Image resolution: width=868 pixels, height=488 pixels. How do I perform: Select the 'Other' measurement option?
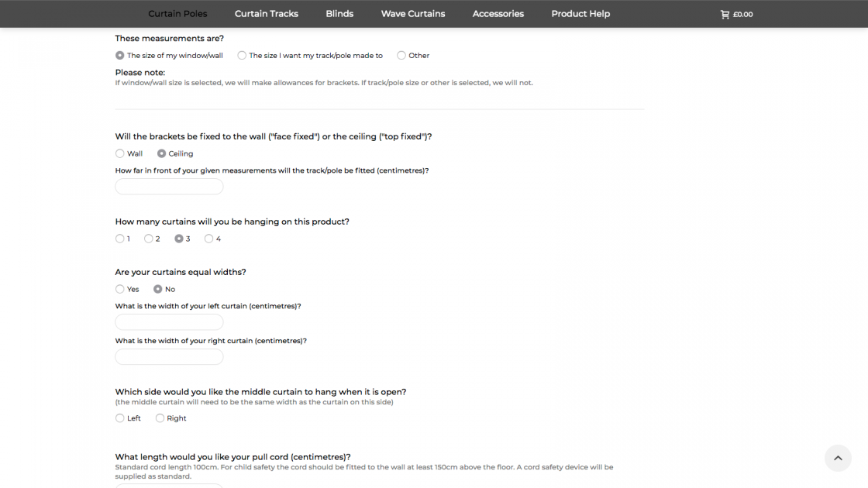point(401,56)
